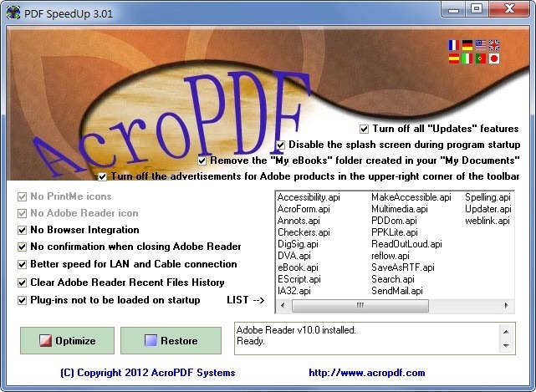Pick the Portuguese flag
536x392 pixels.
[480, 59]
